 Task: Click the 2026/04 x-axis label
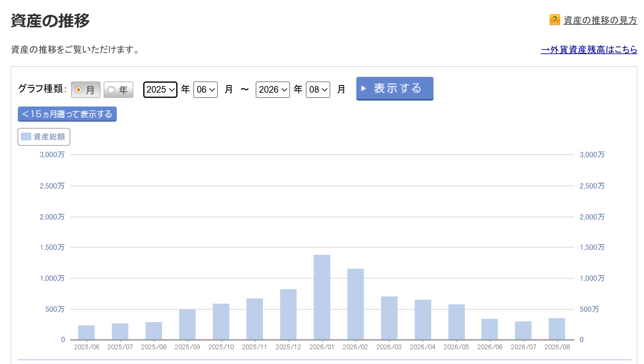tap(423, 347)
